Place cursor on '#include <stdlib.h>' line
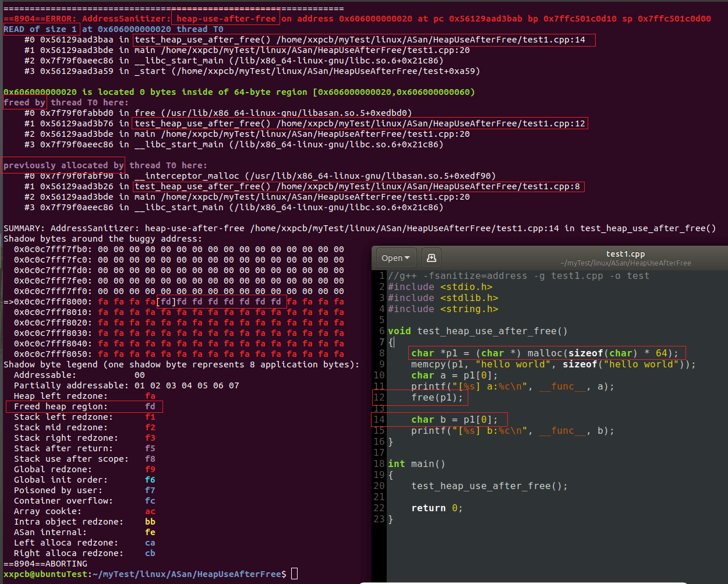The image size is (728, 584). (x=443, y=298)
